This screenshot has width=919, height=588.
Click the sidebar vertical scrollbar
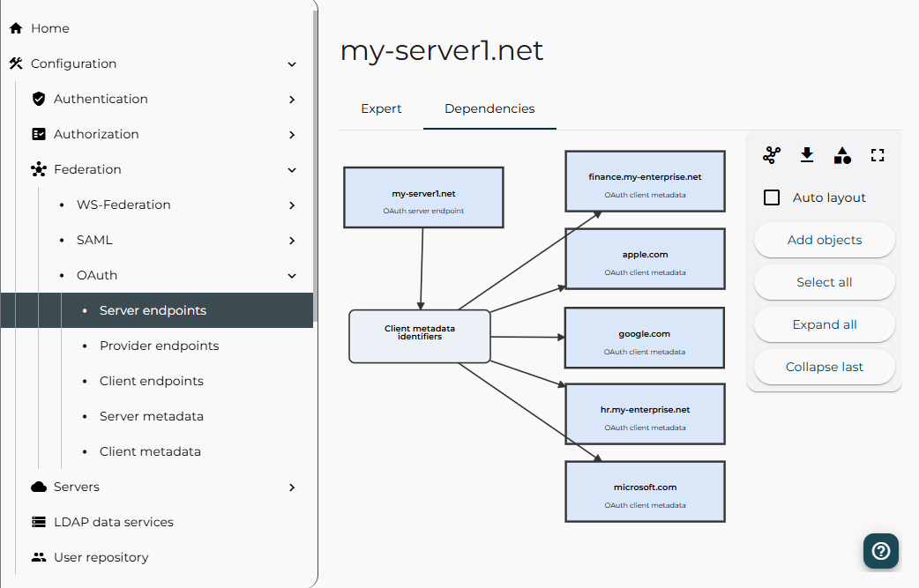(x=316, y=164)
